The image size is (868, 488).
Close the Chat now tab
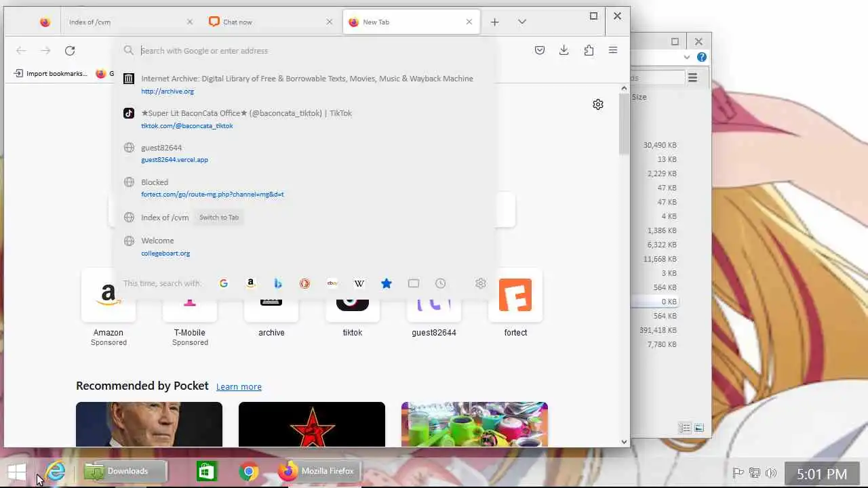[330, 22]
